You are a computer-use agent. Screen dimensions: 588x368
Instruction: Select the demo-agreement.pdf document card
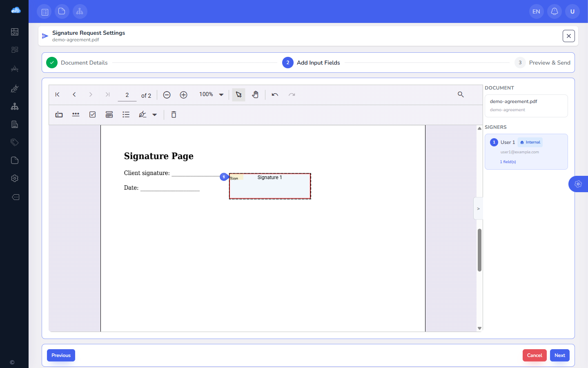tap(526, 106)
